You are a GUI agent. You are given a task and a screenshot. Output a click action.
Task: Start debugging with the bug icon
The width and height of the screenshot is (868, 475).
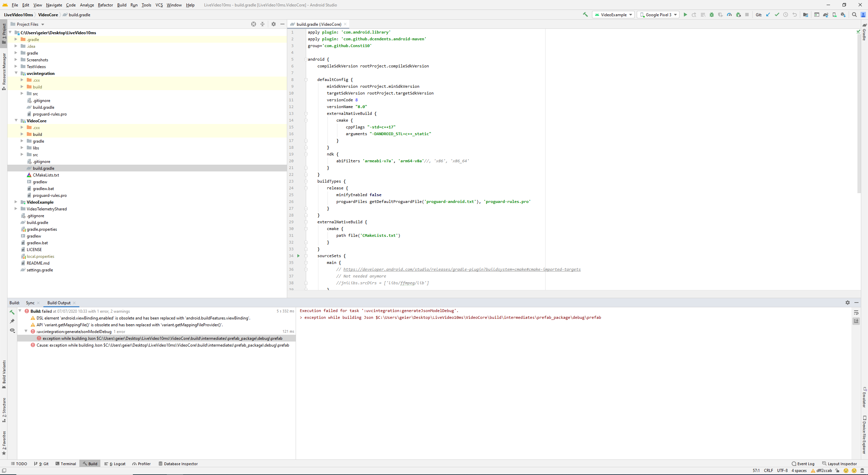[711, 15]
